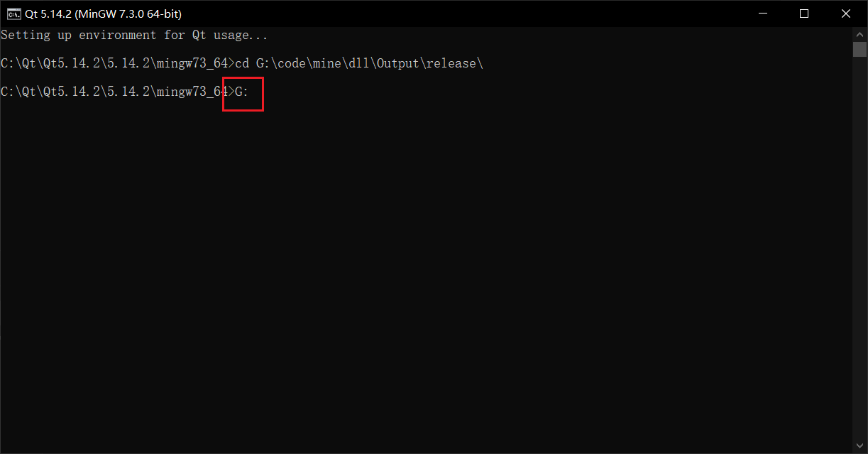
Task: Click the last prompt's mingw73_64 text
Action: point(192,92)
